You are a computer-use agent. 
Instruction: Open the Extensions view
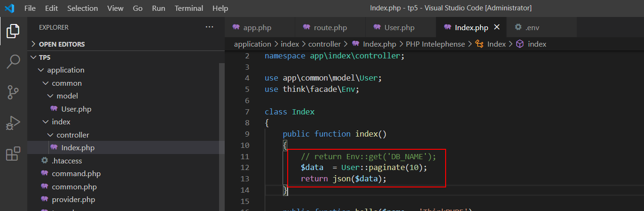[x=13, y=154]
